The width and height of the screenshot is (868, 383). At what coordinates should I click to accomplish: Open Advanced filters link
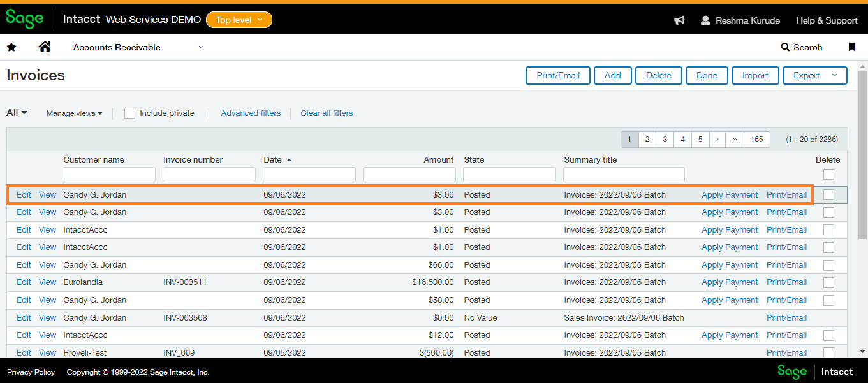coord(251,113)
